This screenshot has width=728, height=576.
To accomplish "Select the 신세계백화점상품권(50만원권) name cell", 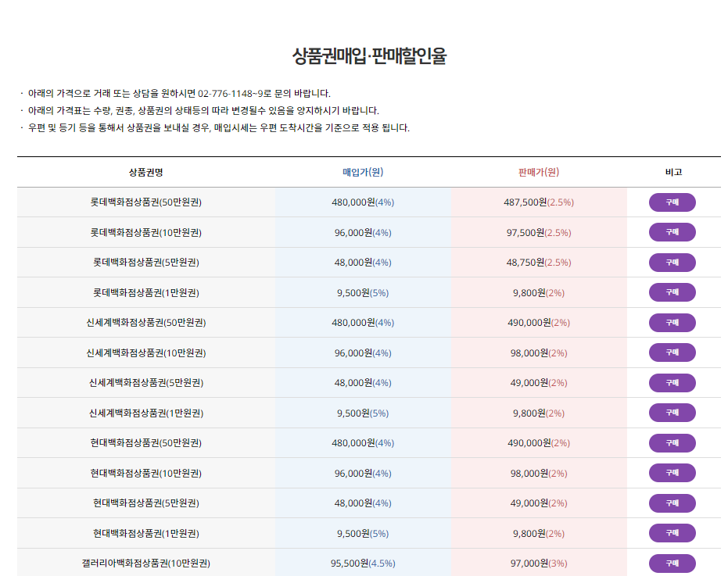I will click(x=145, y=323).
